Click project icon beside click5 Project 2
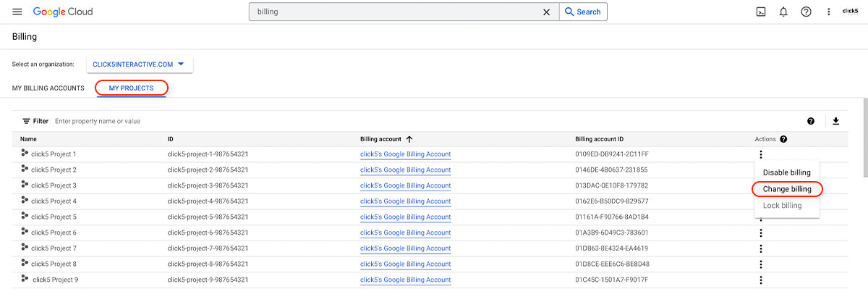868x305 pixels. [x=25, y=170]
